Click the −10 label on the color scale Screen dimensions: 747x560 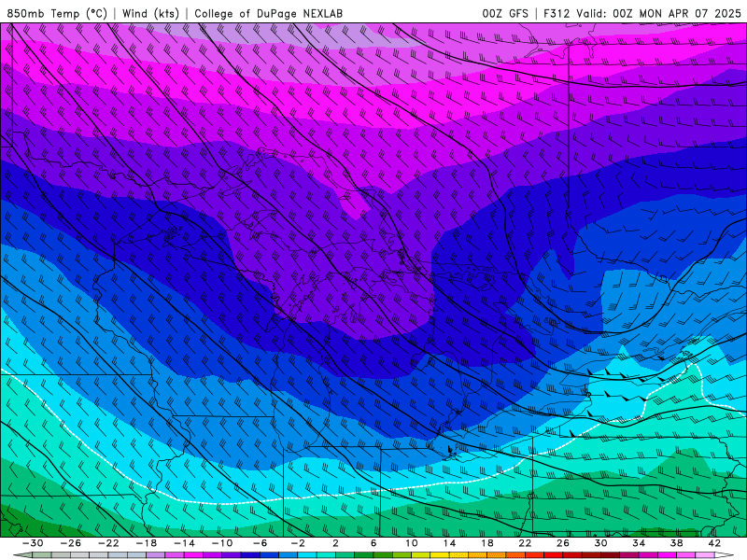(x=222, y=543)
